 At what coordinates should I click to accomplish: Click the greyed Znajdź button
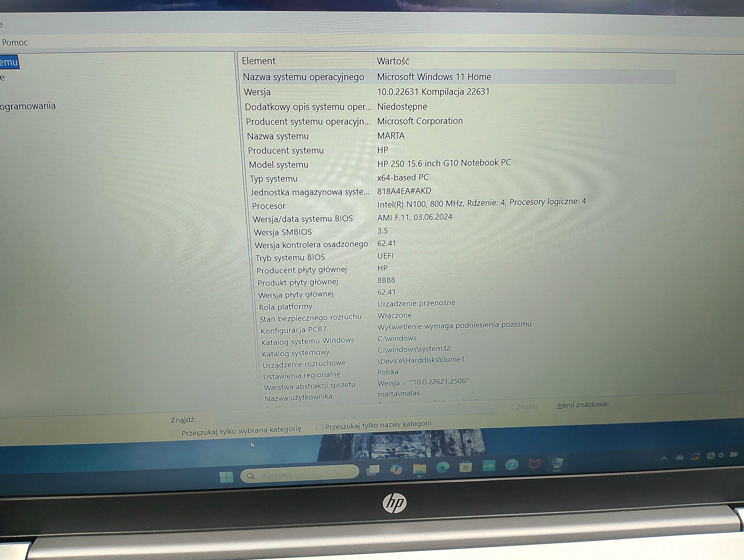pyautogui.click(x=526, y=406)
